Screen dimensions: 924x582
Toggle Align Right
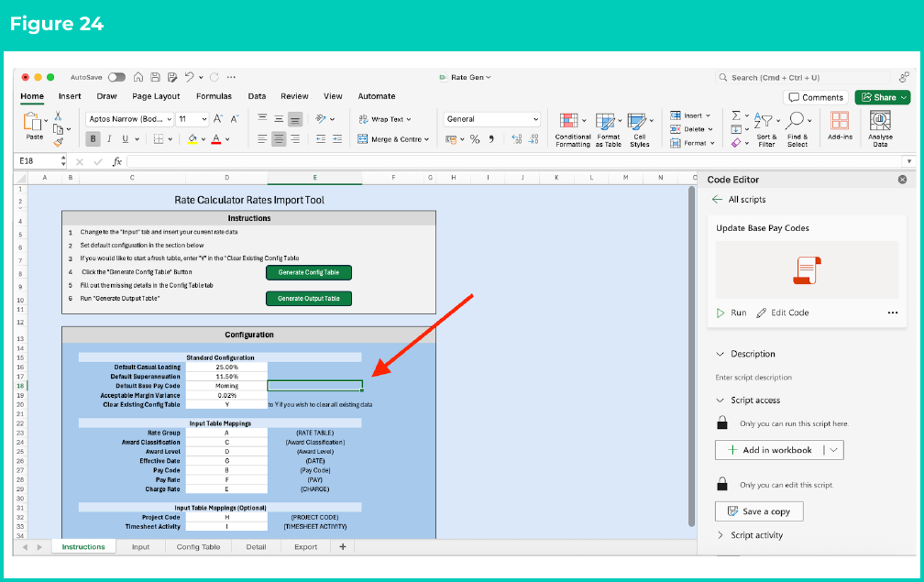pyautogui.click(x=295, y=139)
